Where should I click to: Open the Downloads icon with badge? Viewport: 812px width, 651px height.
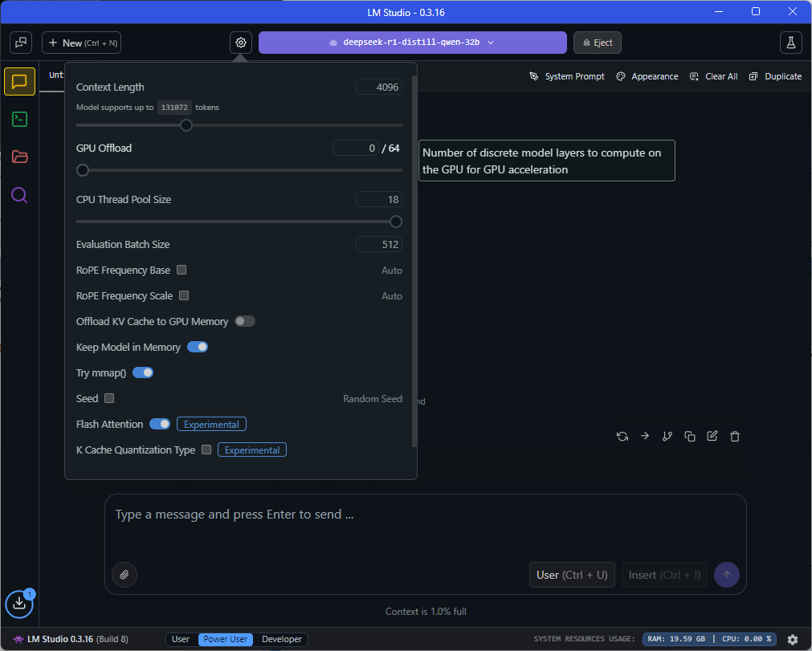pos(20,604)
